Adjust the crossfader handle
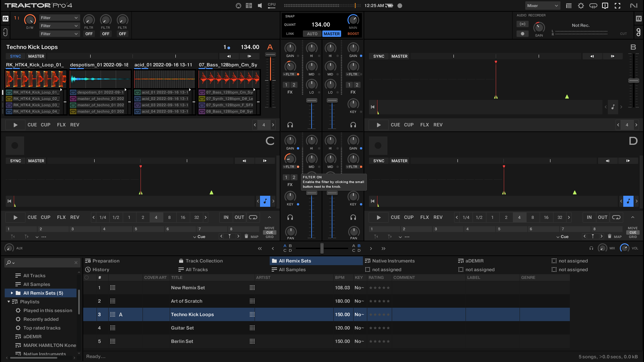Screen dimensions: 644x362 [322, 248]
